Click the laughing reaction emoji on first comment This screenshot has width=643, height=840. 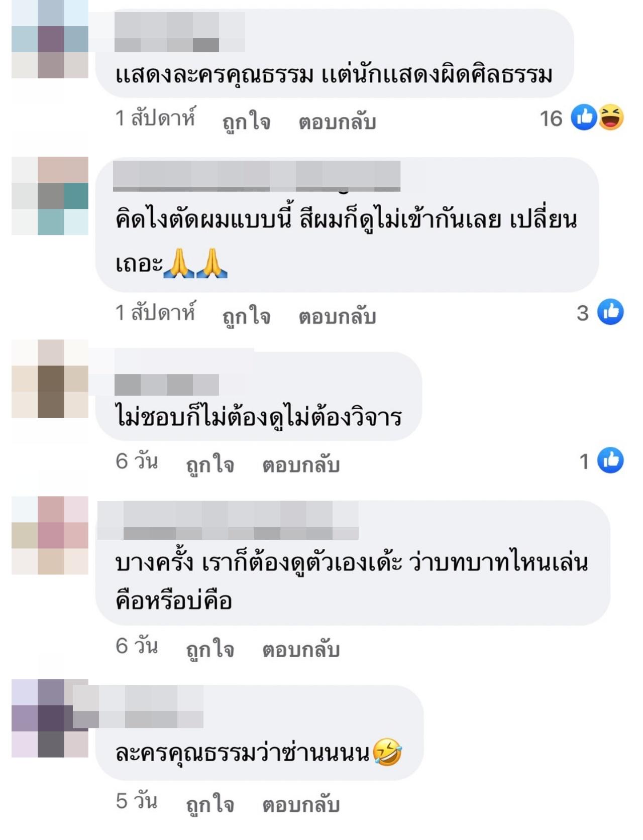click(x=611, y=117)
